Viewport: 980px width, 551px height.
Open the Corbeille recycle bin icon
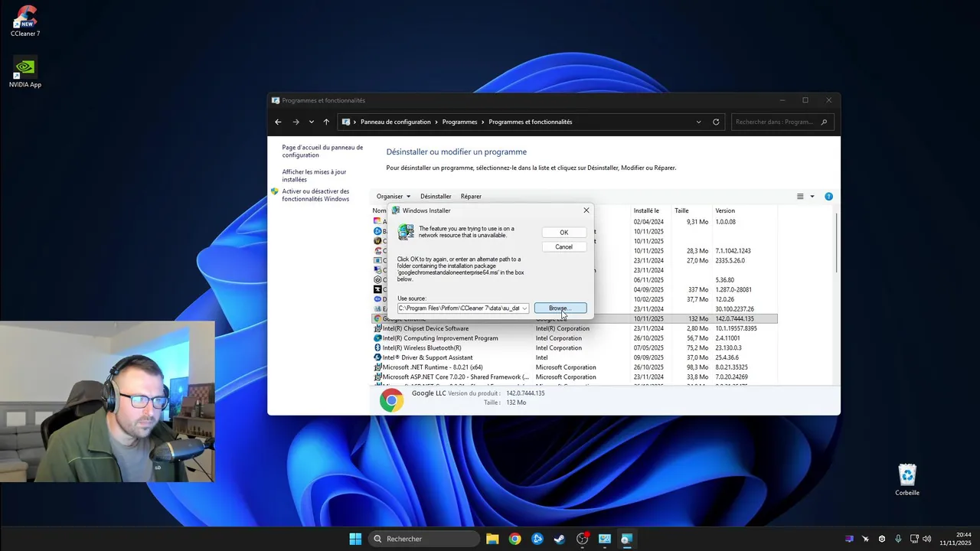pos(907,480)
